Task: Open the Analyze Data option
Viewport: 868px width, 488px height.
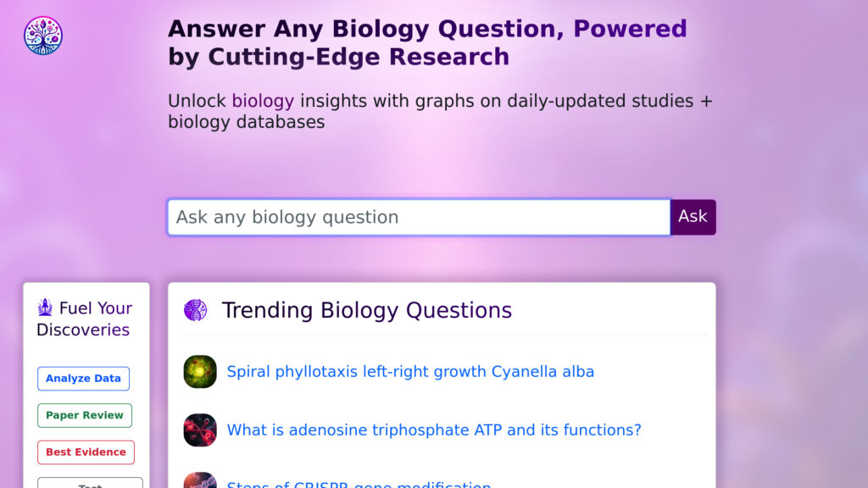Action: [83, 379]
